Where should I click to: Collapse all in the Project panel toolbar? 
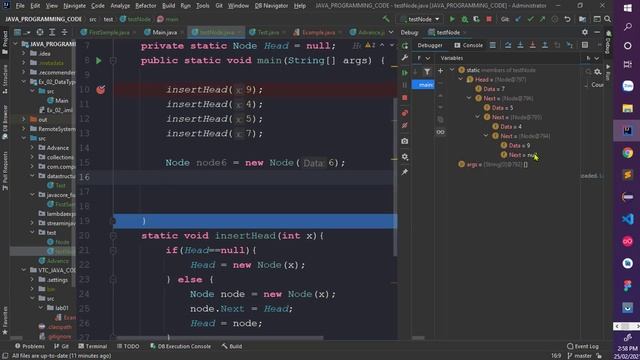coord(64,32)
